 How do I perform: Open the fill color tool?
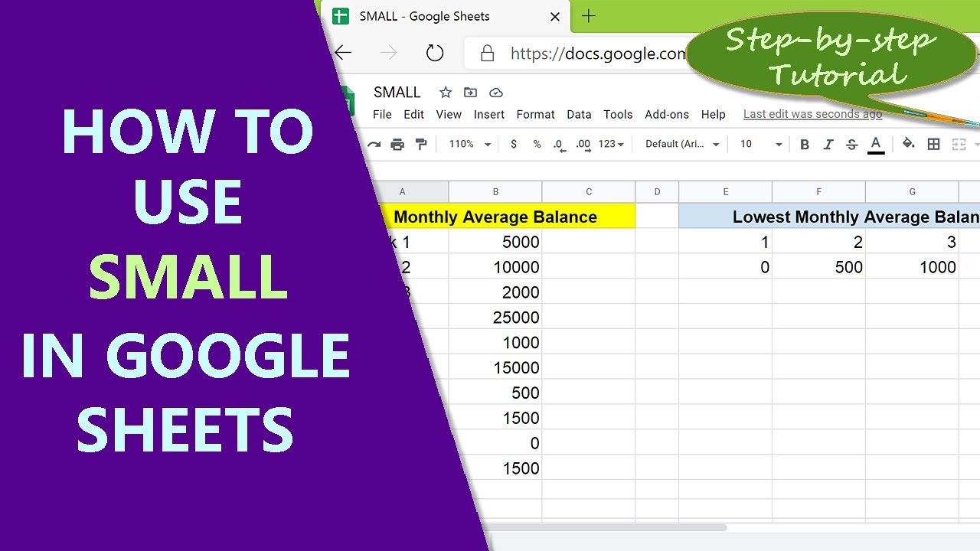[908, 144]
